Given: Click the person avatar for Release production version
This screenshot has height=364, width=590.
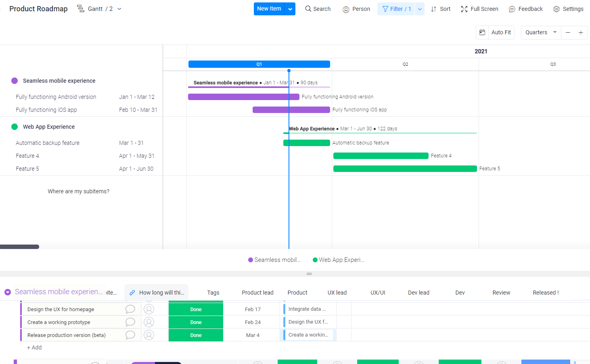Looking at the screenshot, I should (x=149, y=335).
